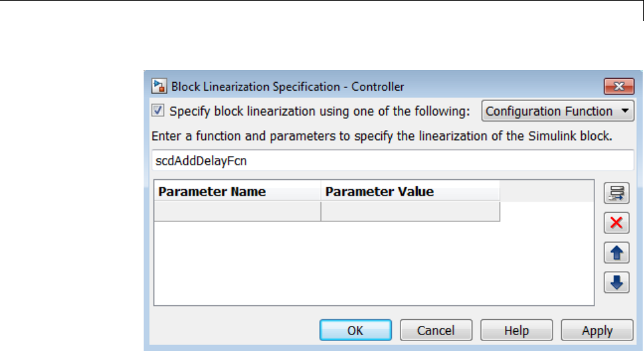Move parameter down with the down arrow
This screenshot has height=351, width=644.
[616, 282]
